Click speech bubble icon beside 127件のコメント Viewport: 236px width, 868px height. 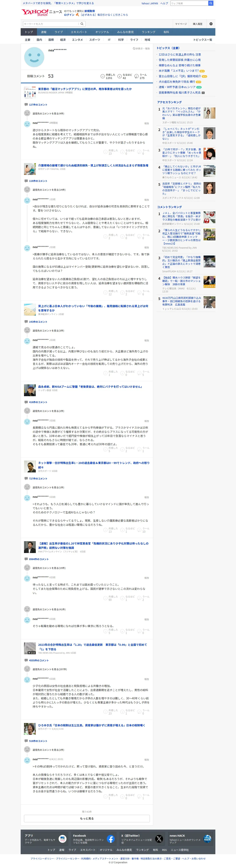26,104
